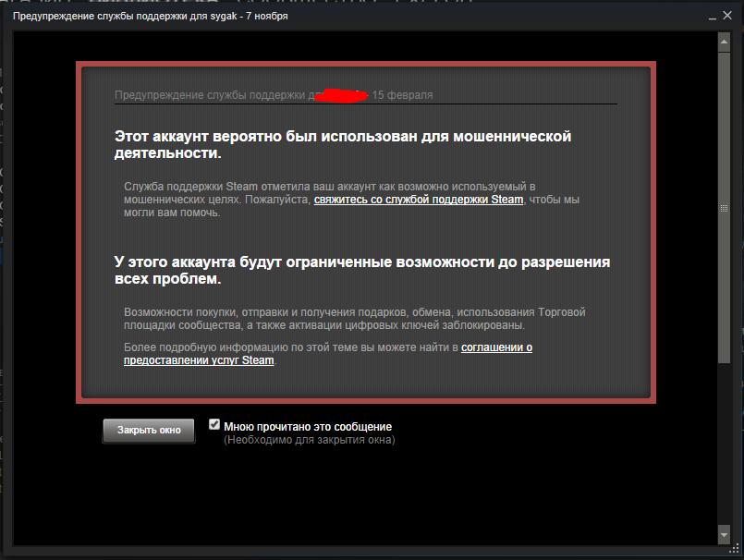This screenshot has height=560, width=744.
Task: Click the 15 февраля date text
Action: (402, 95)
